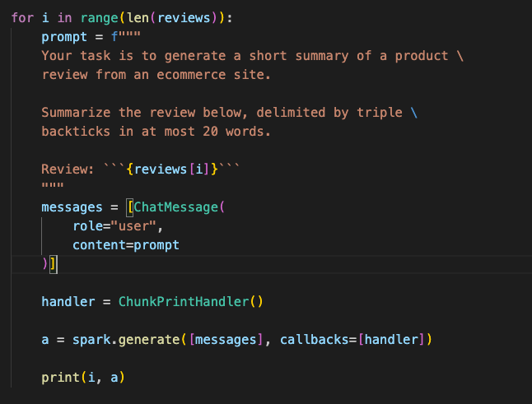The image size is (532, 404).
Task: Click '[handler]' in the callbacks argument
Action: [x=391, y=340]
